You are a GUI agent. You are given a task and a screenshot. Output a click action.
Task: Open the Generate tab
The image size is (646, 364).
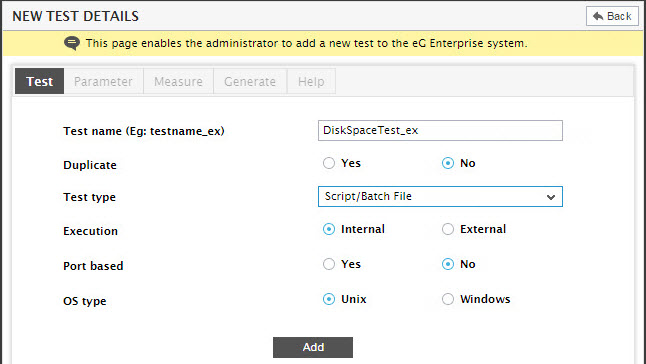click(250, 81)
